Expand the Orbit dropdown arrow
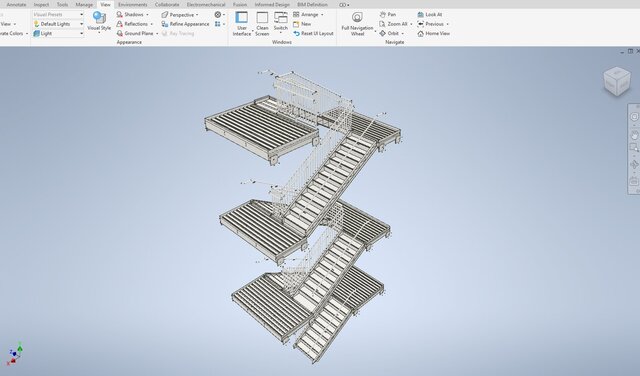 click(402, 33)
